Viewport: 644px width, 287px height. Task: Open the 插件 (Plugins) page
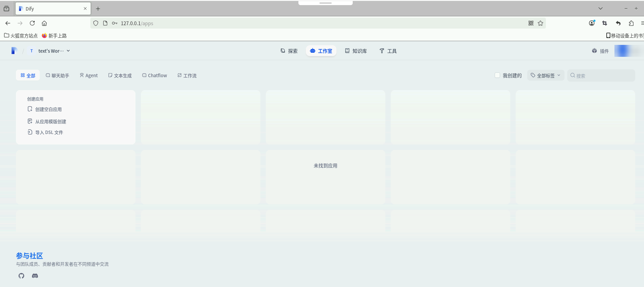[x=600, y=51]
